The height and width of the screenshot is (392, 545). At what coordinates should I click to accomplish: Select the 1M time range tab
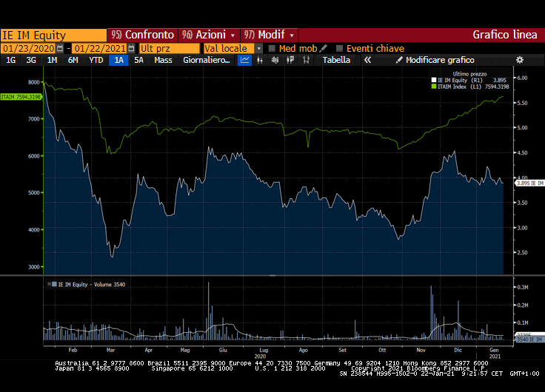point(52,60)
